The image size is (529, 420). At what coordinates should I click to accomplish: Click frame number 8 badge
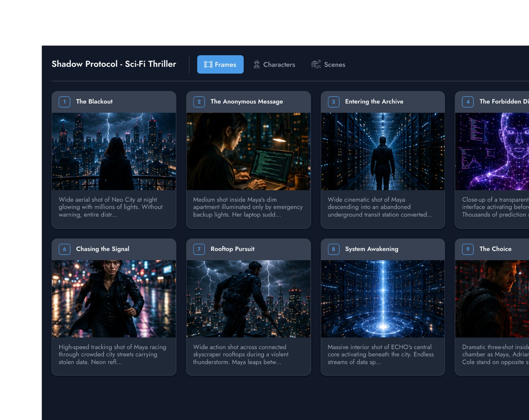[x=334, y=249]
